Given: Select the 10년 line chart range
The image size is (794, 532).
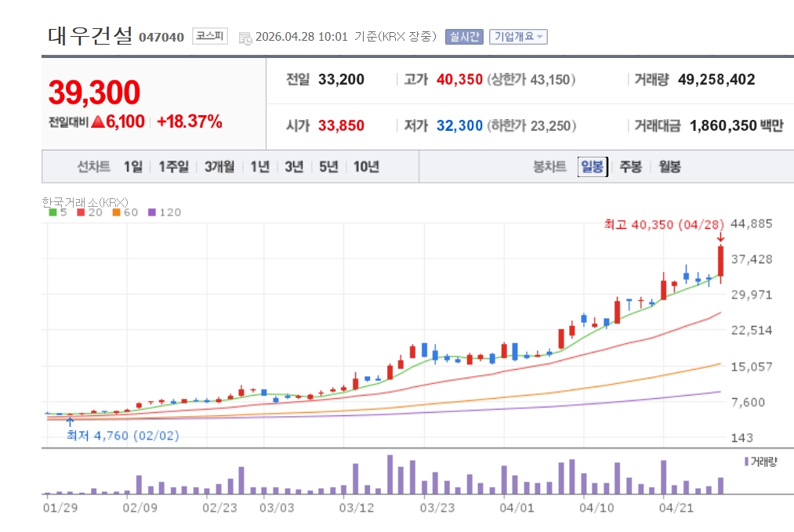Looking at the screenshot, I should coord(366,166).
